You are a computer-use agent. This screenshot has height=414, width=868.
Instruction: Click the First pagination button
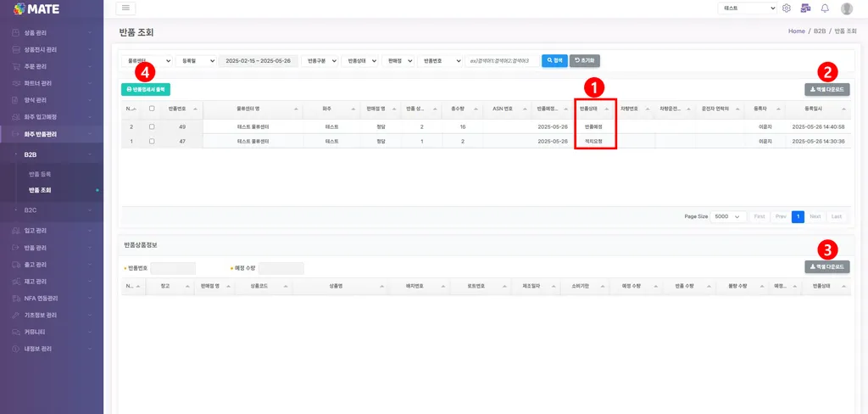[760, 216]
